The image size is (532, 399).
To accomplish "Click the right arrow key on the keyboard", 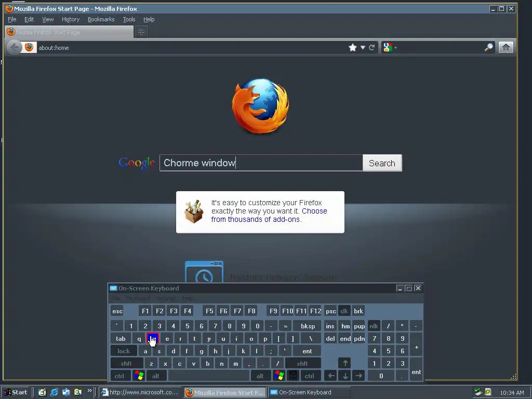I will [359, 376].
